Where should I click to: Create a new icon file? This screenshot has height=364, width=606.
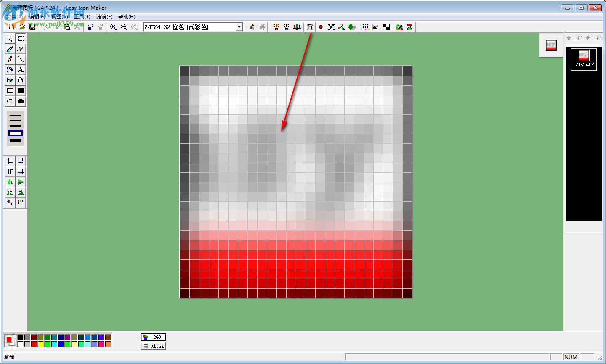pos(12,27)
